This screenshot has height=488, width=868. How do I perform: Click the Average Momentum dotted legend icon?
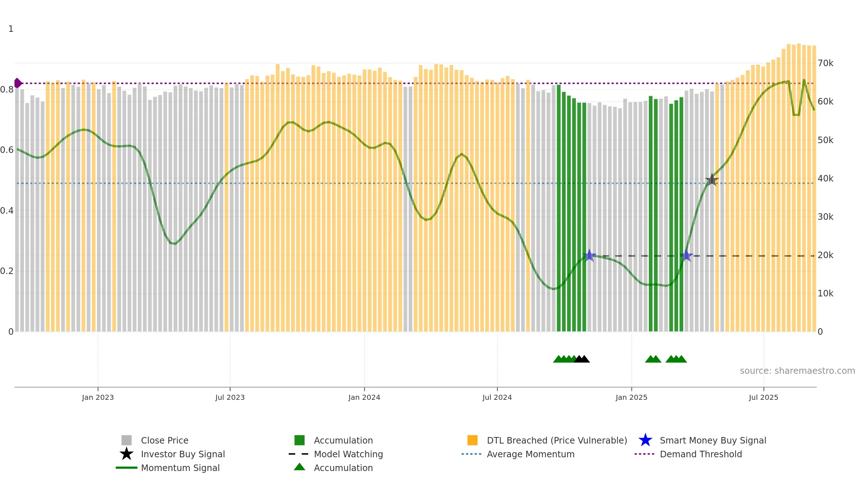tap(472, 454)
